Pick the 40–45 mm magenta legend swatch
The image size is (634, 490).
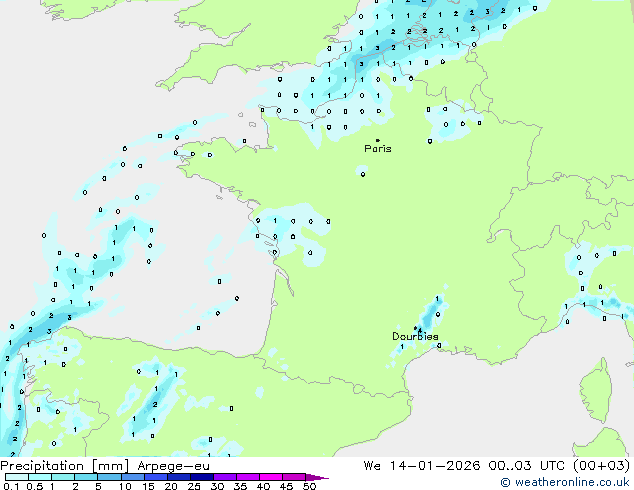pyautogui.click(x=271, y=477)
